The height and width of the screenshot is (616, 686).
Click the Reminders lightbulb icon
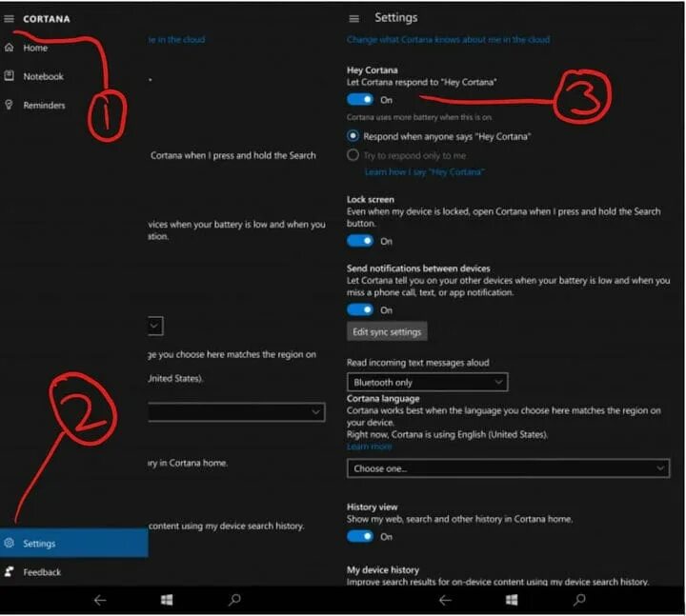[9, 105]
